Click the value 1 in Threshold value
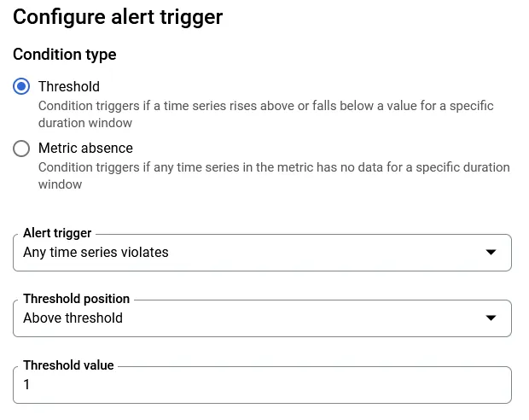Screen dimensions: 529x420 point(26,384)
